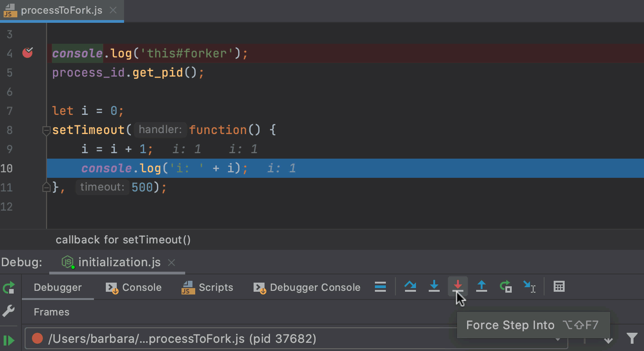The height and width of the screenshot is (351, 644).
Task: Click inside 'this#forker' string on line 4
Action: [x=186, y=53]
